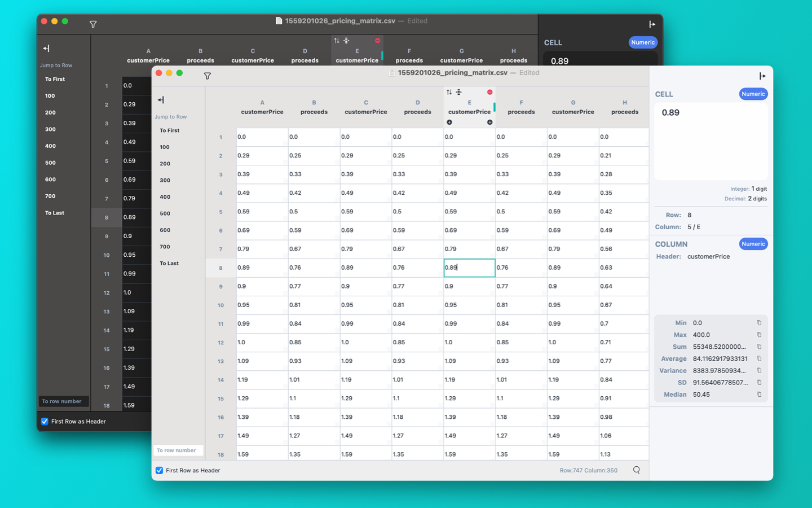
Task: Click the customerPrice header value in inspector
Action: pyautogui.click(x=708, y=256)
